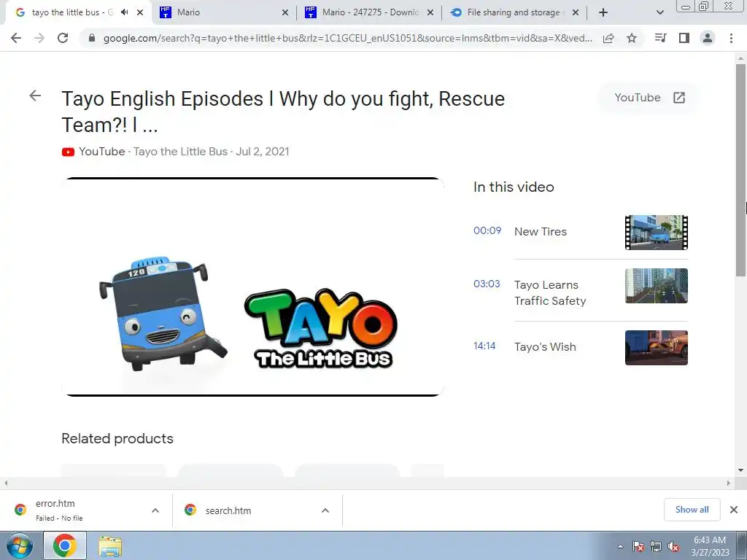Viewport: 747px width, 560px height.
Task: Reload the page with the refresh icon
Action: [63, 38]
